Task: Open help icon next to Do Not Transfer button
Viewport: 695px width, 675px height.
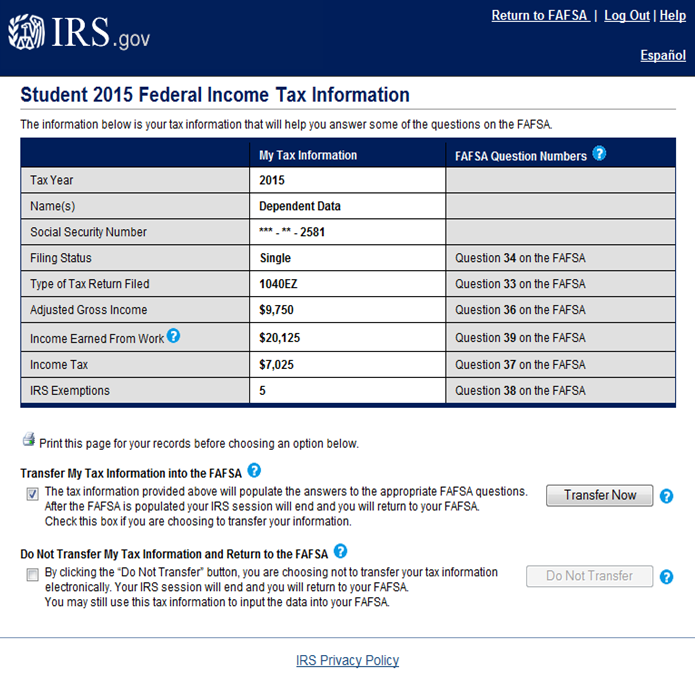Action: tap(666, 577)
